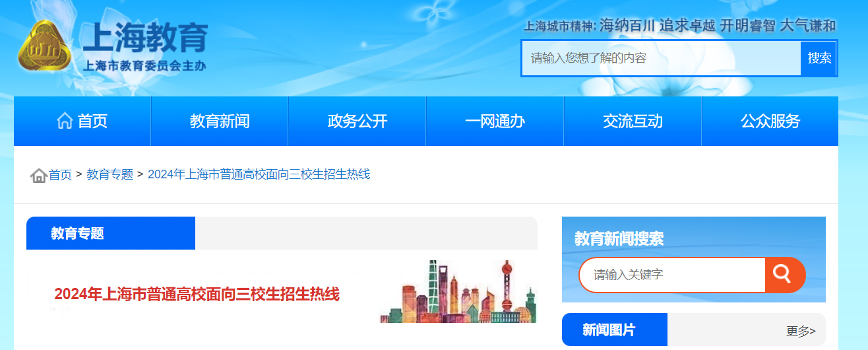Click the 新闻图片 section header
Viewport: 868px width, 350px height.
pos(614,330)
